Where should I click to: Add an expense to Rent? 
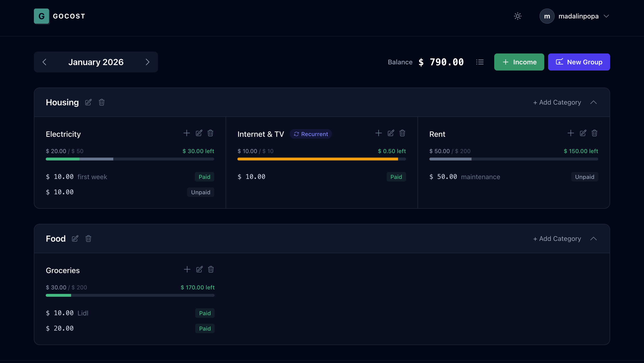pos(571,133)
